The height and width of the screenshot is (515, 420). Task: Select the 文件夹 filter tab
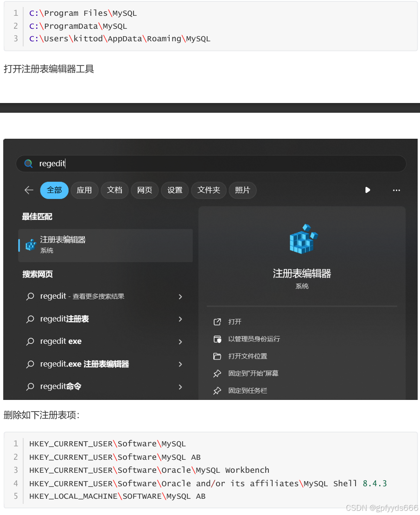point(209,190)
